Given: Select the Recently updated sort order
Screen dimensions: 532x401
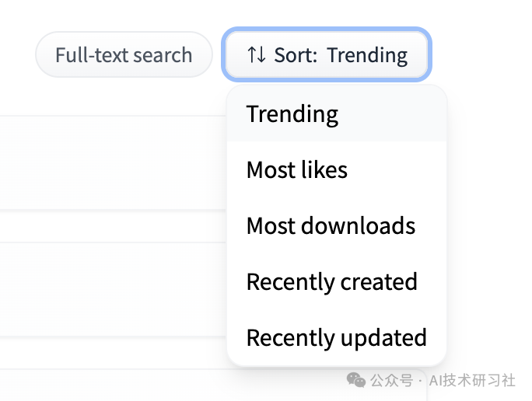Looking at the screenshot, I should [336, 338].
